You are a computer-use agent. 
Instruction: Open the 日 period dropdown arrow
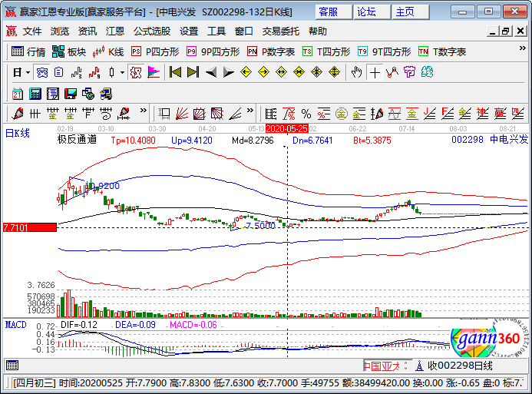(28, 72)
